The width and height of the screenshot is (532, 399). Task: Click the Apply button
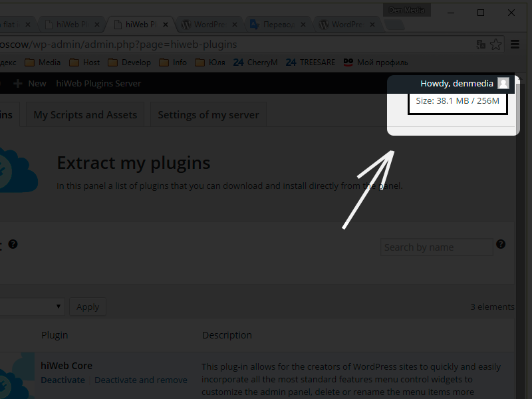tap(88, 307)
